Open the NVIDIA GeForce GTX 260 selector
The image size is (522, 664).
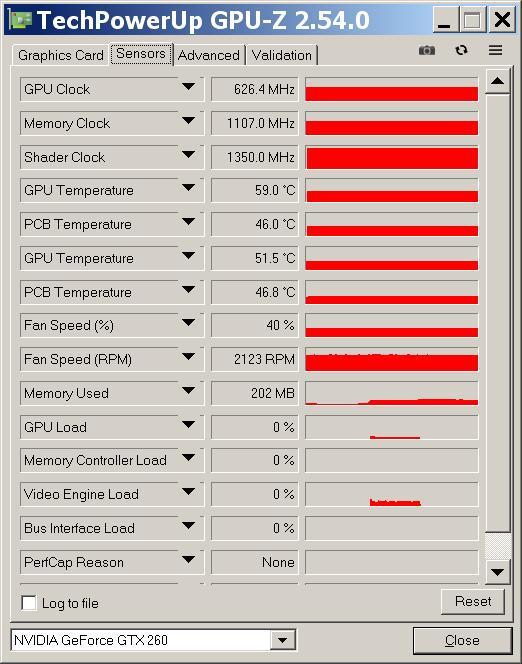[153, 640]
